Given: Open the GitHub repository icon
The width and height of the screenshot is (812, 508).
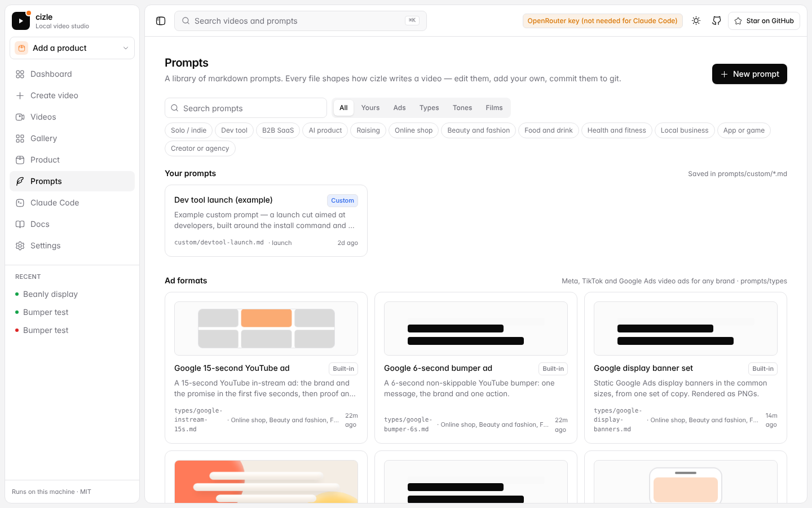Looking at the screenshot, I should tap(717, 21).
